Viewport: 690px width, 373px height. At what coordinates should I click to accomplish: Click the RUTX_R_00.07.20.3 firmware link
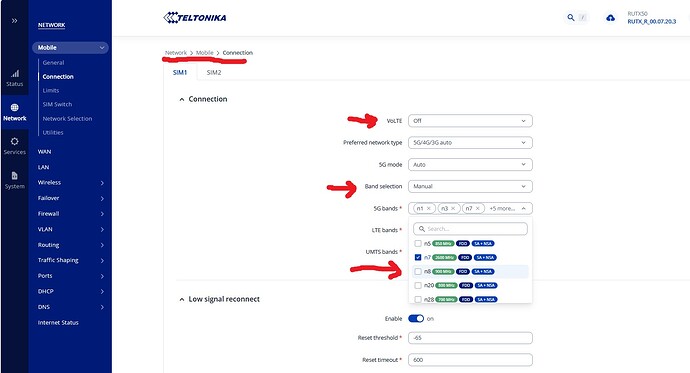coord(652,22)
